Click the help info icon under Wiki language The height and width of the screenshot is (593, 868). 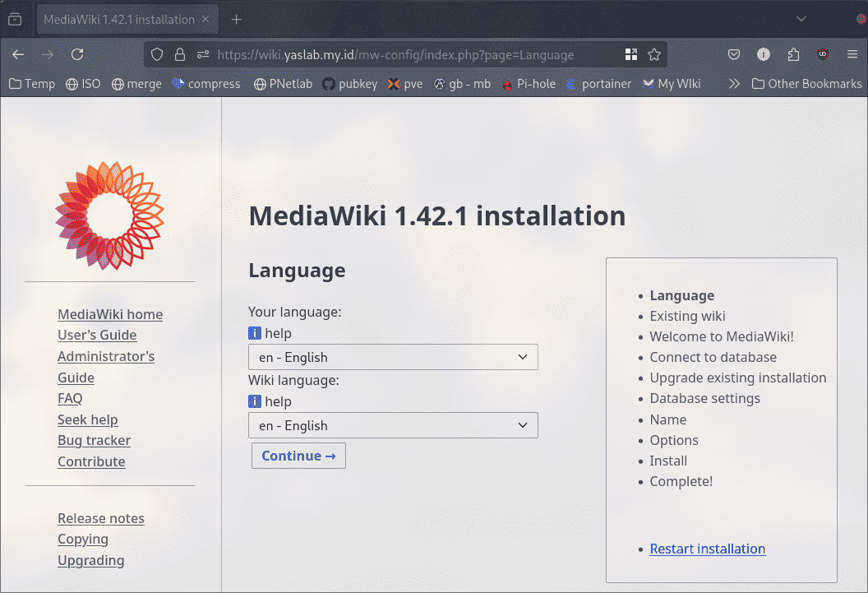(x=255, y=401)
